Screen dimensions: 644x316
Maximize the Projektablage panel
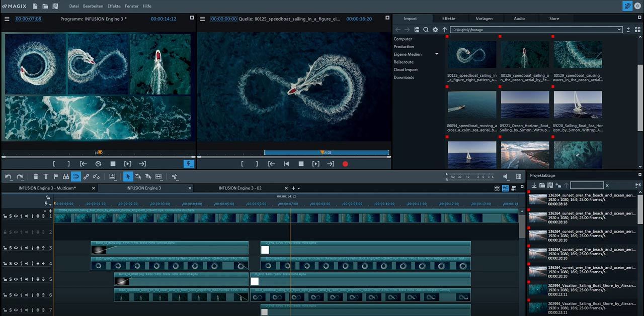(639, 175)
